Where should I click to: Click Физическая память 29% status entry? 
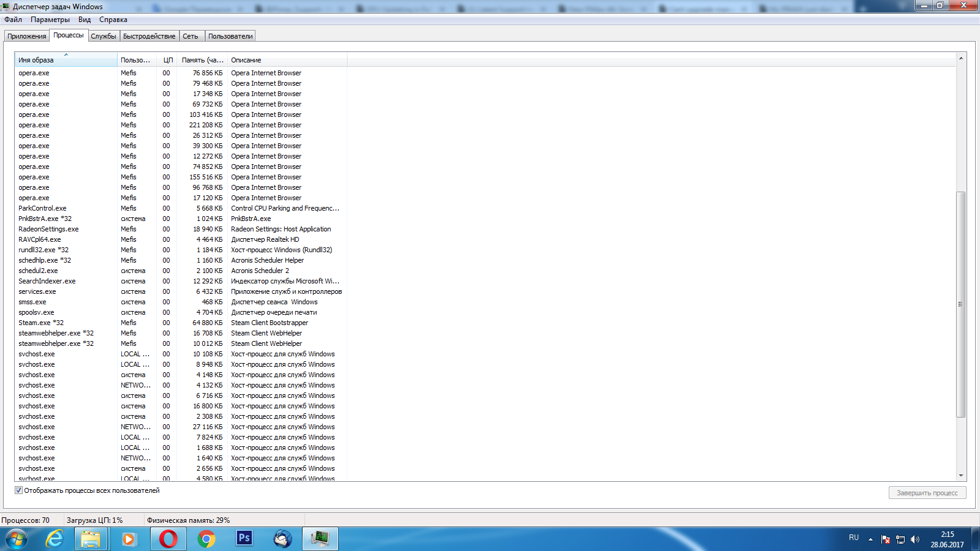pyautogui.click(x=189, y=520)
